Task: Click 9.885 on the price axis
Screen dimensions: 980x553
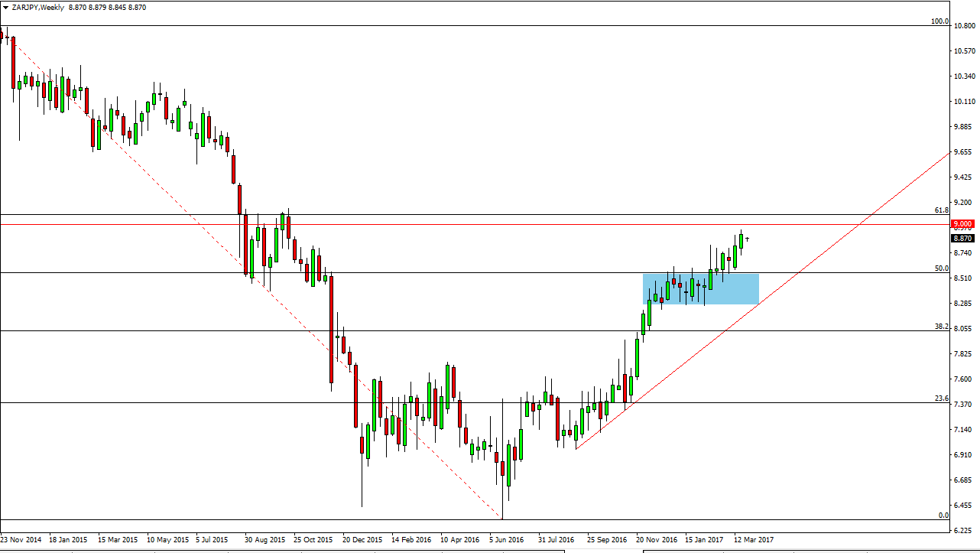Action: (x=964, y=127)
